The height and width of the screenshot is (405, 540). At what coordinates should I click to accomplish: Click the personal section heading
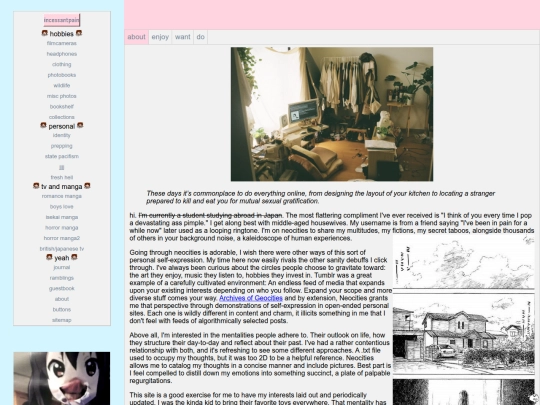(62, 126)
